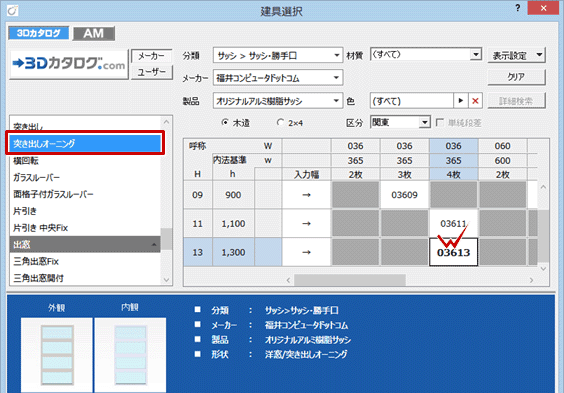Switch to the AM tab
Viewport: 564px width, 393px height.
tap(94, 33)
